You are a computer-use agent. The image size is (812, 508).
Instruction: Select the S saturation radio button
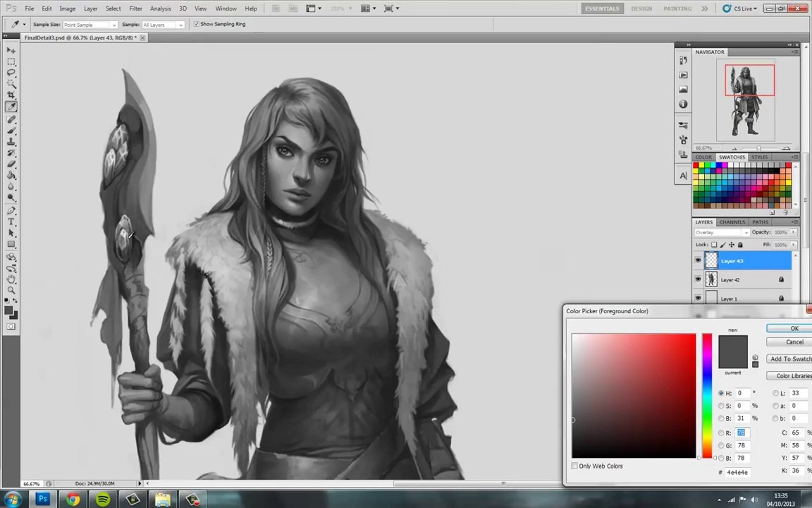[721, 406]
